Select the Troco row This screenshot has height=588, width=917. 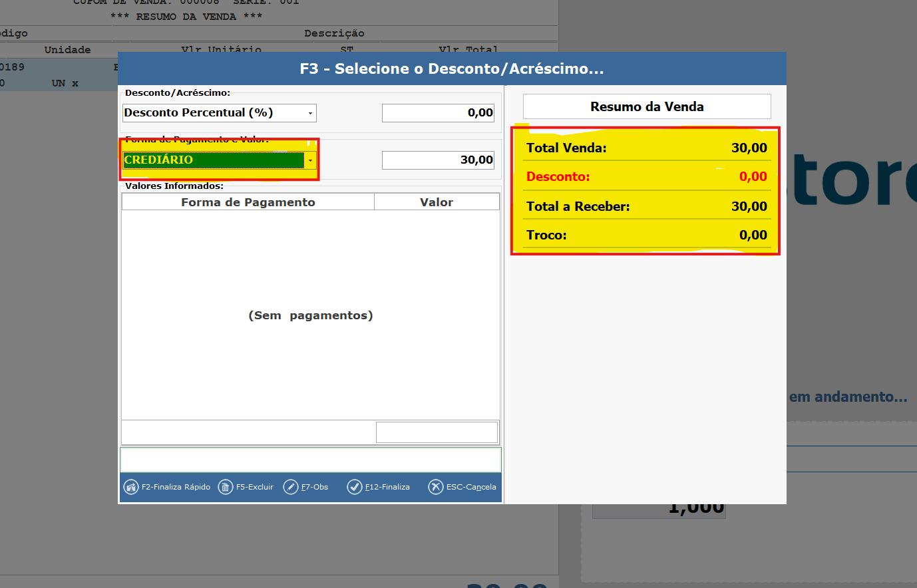[646, 235]
